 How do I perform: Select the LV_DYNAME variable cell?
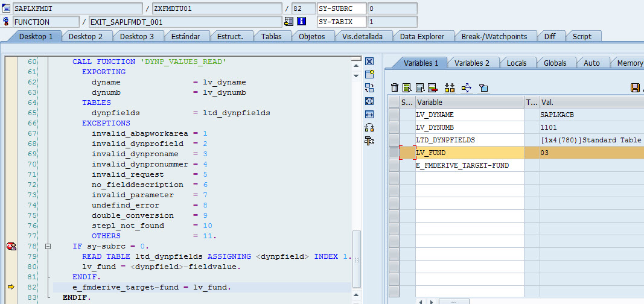[x=470, y=115]
